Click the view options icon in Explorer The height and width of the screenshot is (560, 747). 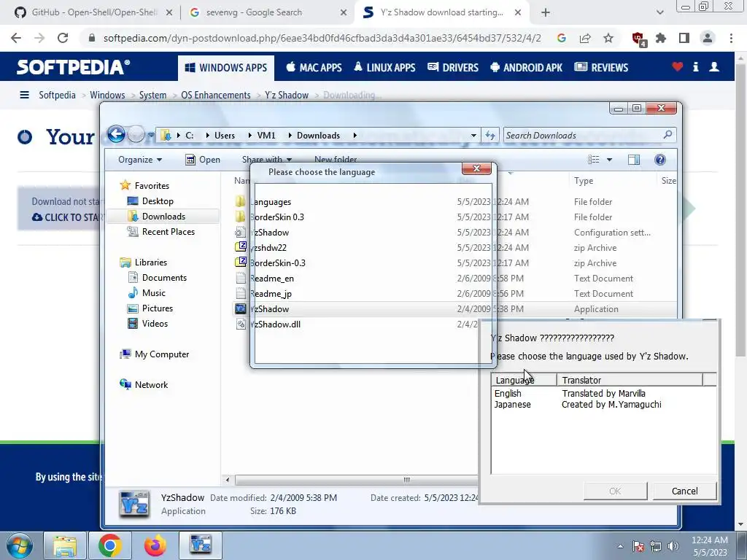tap(594, 160)
